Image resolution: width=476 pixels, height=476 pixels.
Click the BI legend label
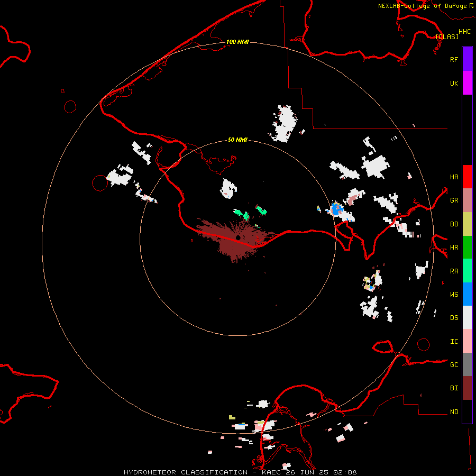point(454,388)
